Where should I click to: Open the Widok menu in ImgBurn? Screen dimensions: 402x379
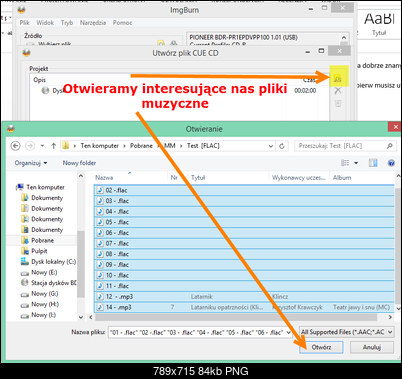tap(45, 23)
